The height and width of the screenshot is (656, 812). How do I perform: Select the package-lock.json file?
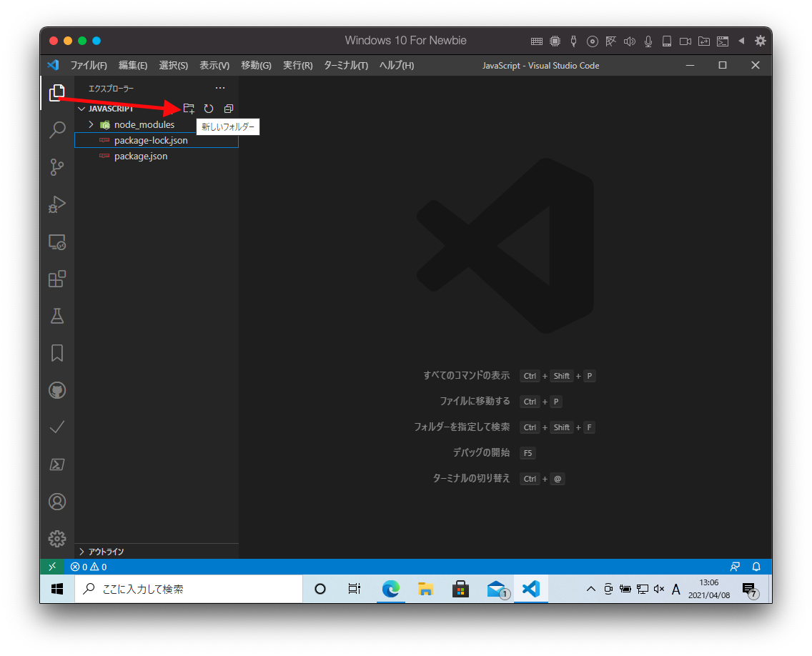(157, 140)
